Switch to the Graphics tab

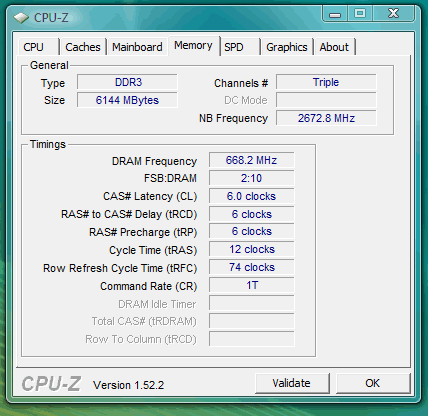287,47
